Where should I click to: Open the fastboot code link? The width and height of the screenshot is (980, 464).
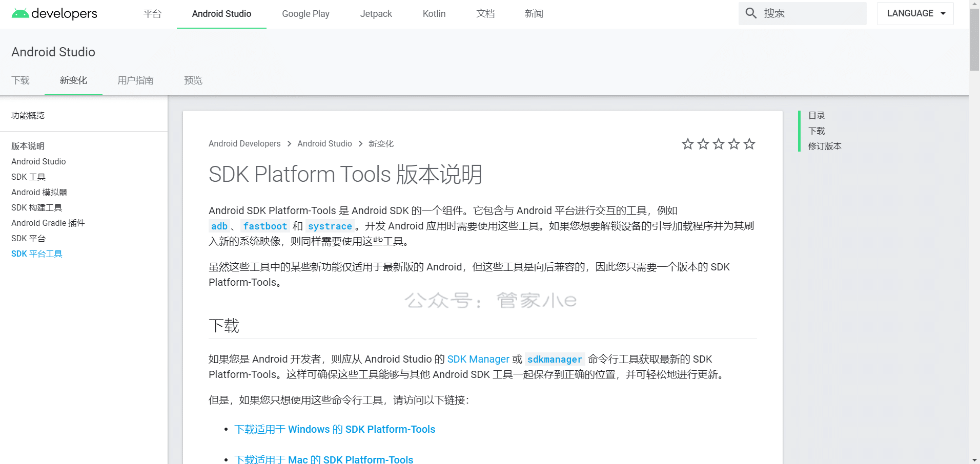coord(265,226)
